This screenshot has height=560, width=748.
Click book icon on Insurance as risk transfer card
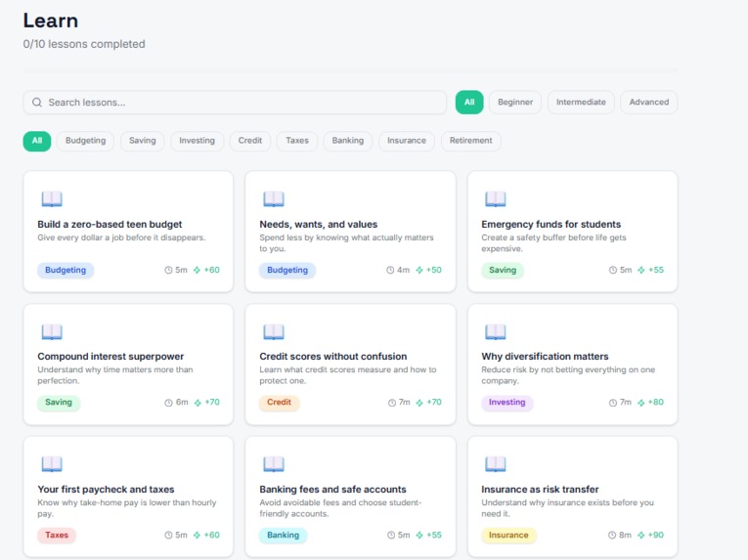pyautogui.click(x=495, y=463)
